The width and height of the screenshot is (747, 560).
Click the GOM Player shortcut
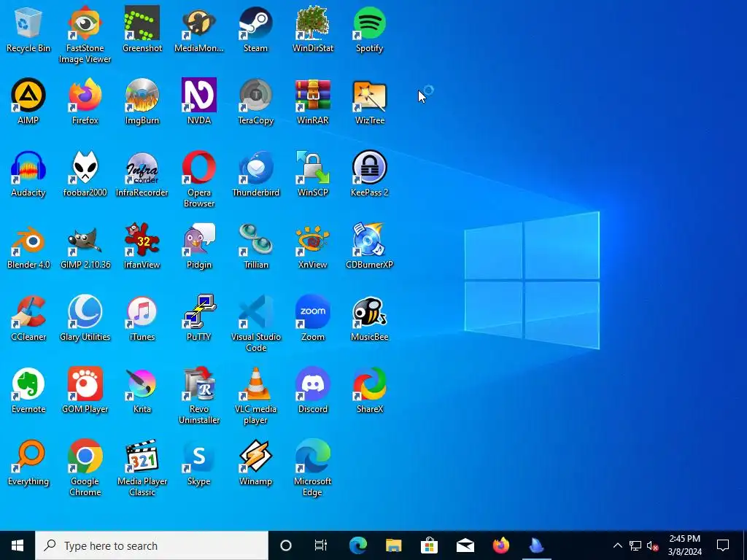(85, 384)
